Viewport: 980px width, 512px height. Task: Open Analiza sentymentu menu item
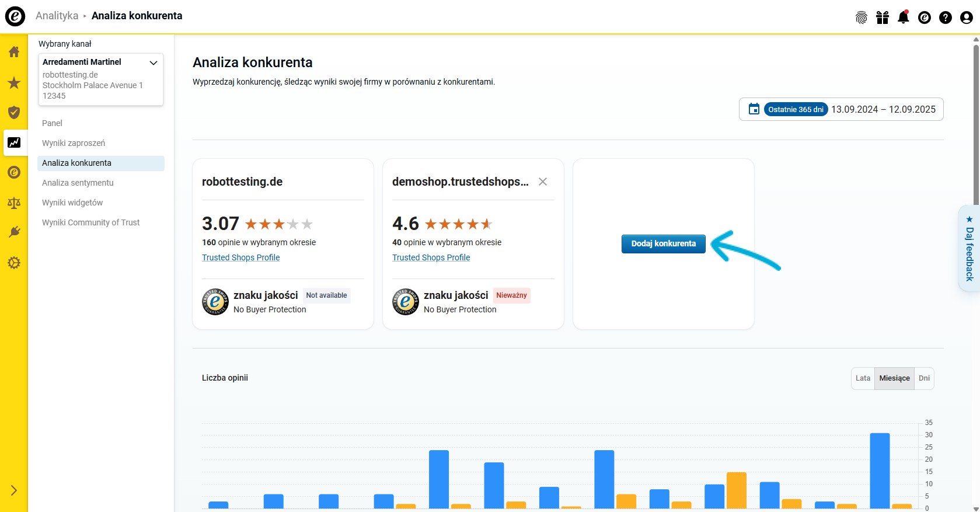(x=78, y=183)
